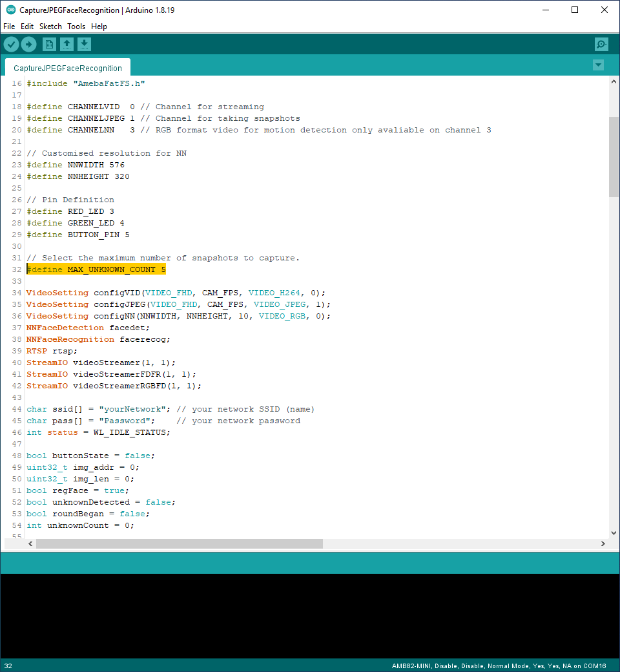Open the Edit menu
This screenshot has width=620, height=672.
[27, 26]
